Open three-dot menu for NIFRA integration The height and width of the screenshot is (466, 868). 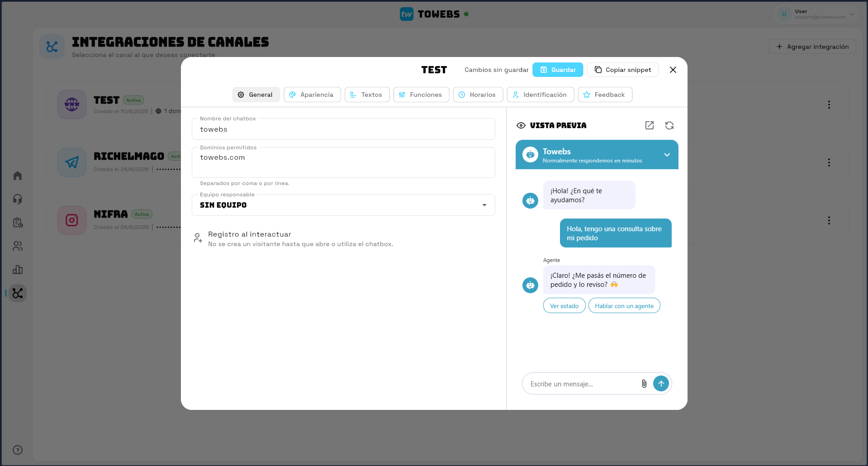click(829, 220)
